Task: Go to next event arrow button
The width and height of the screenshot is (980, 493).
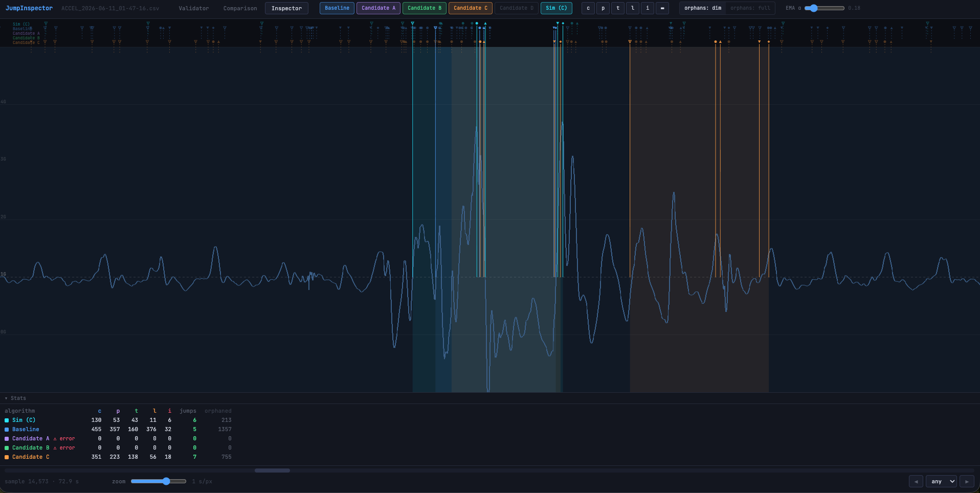Action: tap(967, 481)
